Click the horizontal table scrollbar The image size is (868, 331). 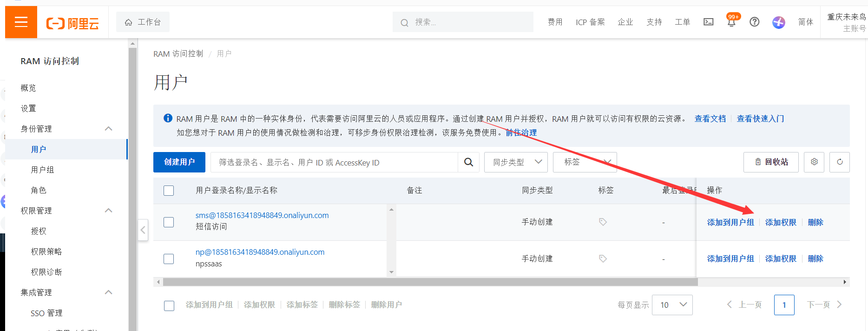(430, 282)
